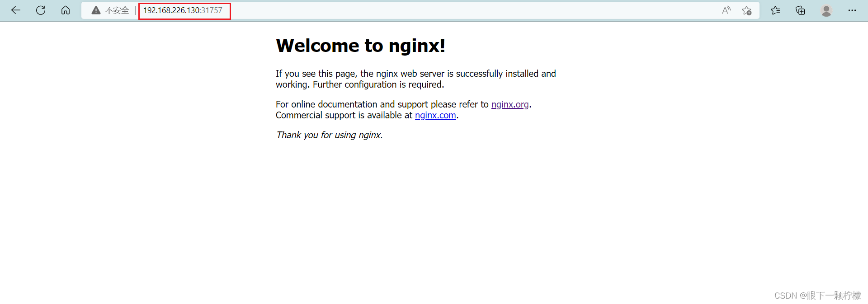Click the Welcome to nginx! heading
868x304 pixels.
pyautogui.click(x=361, y=46)
